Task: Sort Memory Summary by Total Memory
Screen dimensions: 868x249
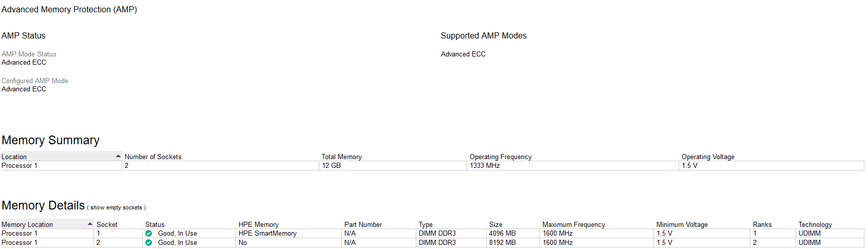Action: [x=342, y=157]
